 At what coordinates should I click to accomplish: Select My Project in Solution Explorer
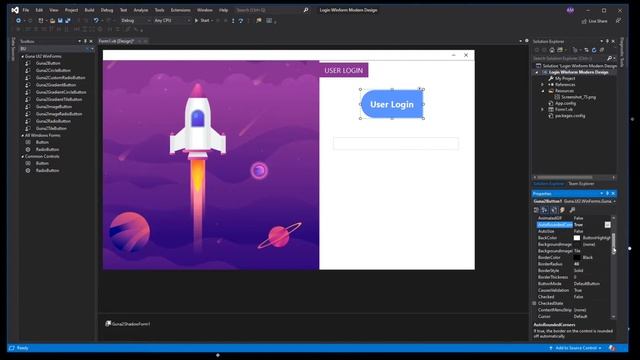pos(564,78)
